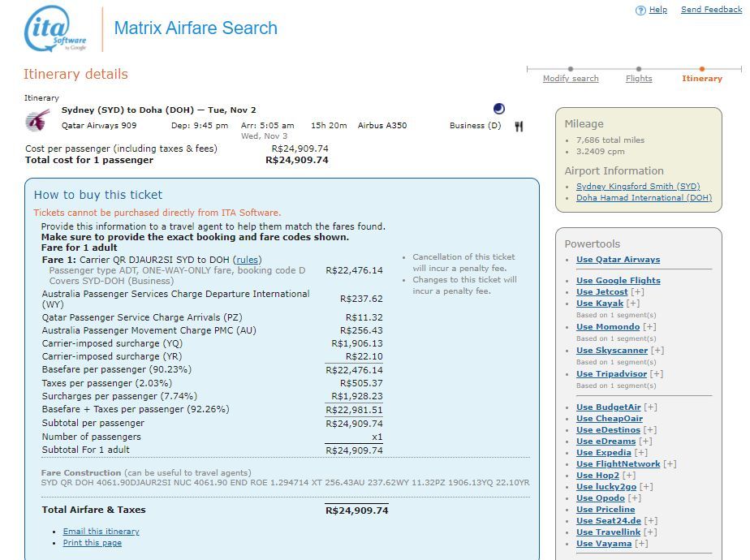The height and width of the screenshot is (560, 750).
Task: Click the Use eDreams link
Action: 606,441
